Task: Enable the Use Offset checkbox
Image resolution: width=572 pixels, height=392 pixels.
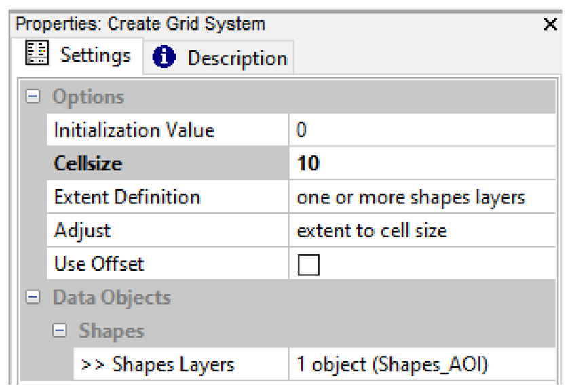Action: click(x=308, y=264)
